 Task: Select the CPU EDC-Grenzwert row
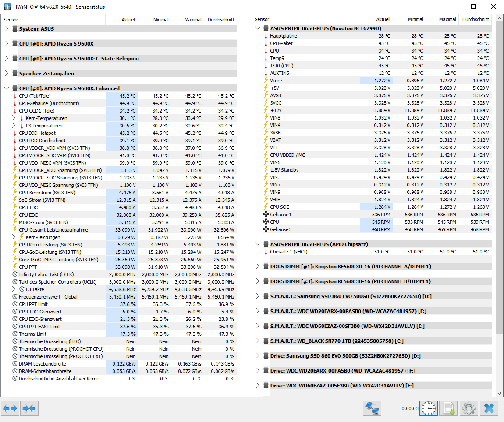[x=124, y=319]
